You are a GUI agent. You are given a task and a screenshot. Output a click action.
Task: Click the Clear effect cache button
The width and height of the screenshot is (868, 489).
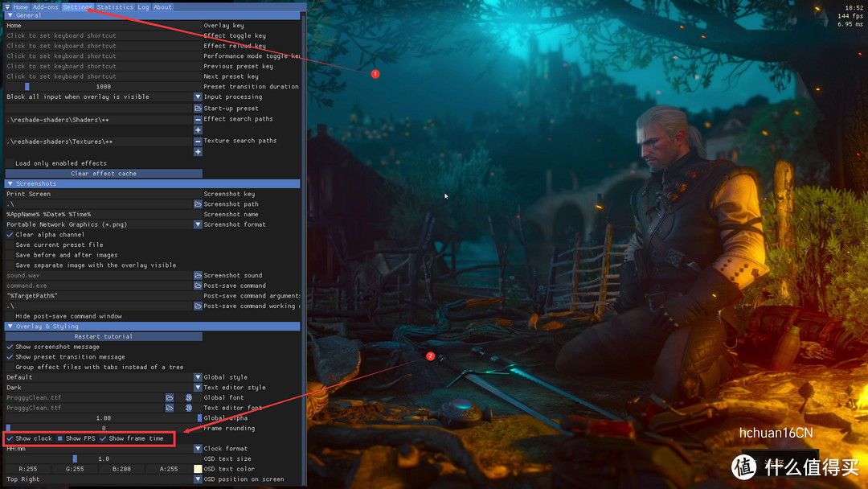(104, 174)
